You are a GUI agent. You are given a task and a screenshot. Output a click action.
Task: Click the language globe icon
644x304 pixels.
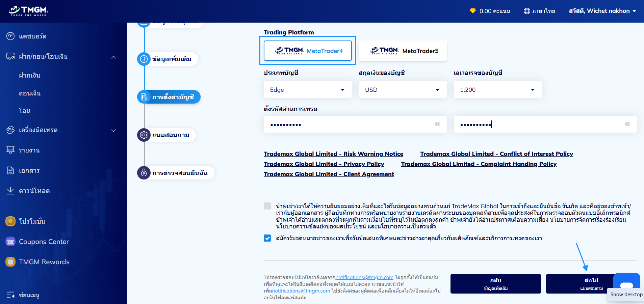527,11
